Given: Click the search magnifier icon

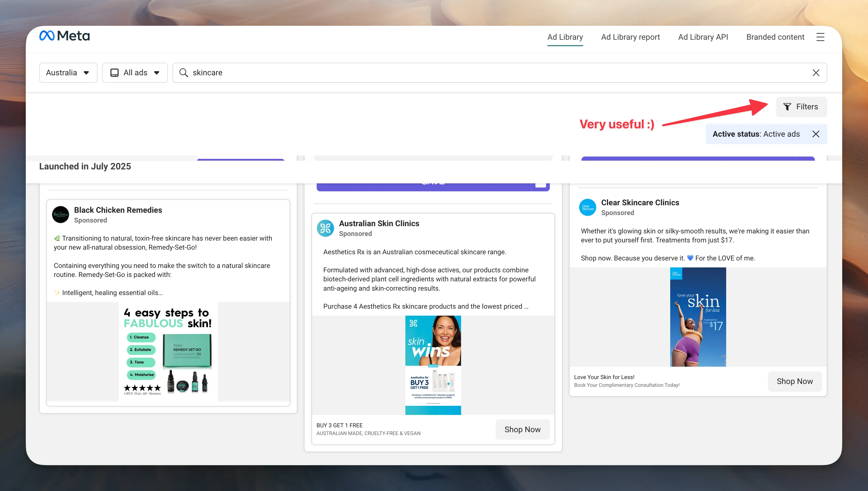Looking at the screenshot, I should (183, 72).
